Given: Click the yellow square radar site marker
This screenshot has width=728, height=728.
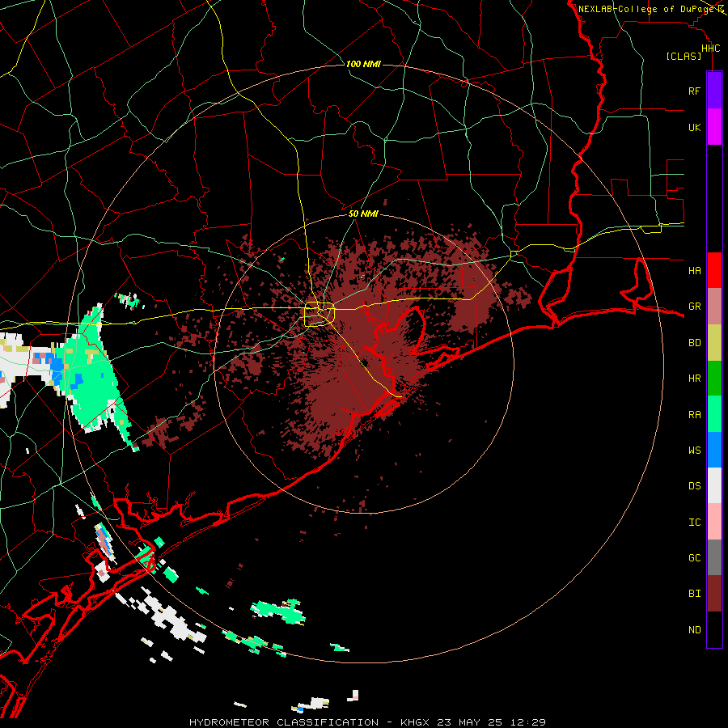Looking at the screenshot, I should point(319,315).
